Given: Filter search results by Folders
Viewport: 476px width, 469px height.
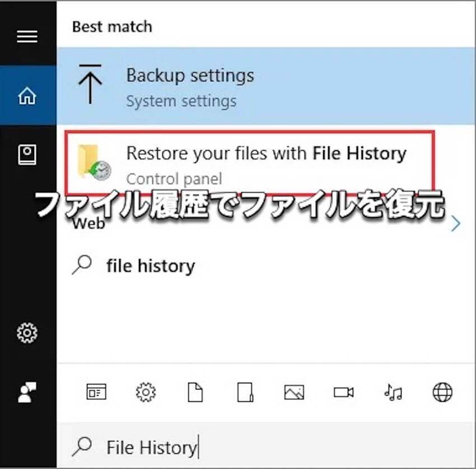Looking at the screenshot, I should click(245, 392).
